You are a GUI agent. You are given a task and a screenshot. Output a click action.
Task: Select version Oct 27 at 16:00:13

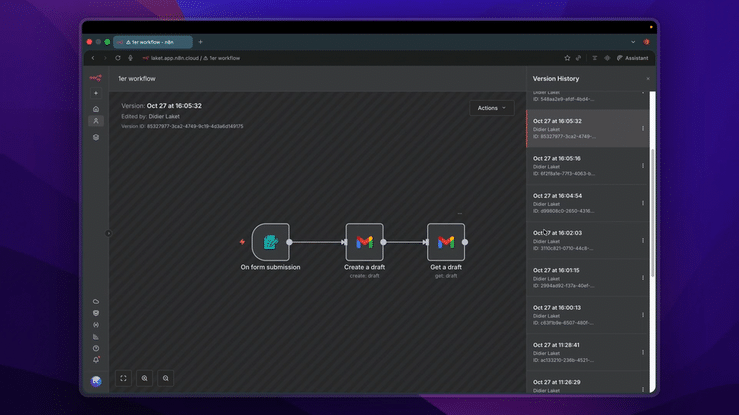coord(587,315)
